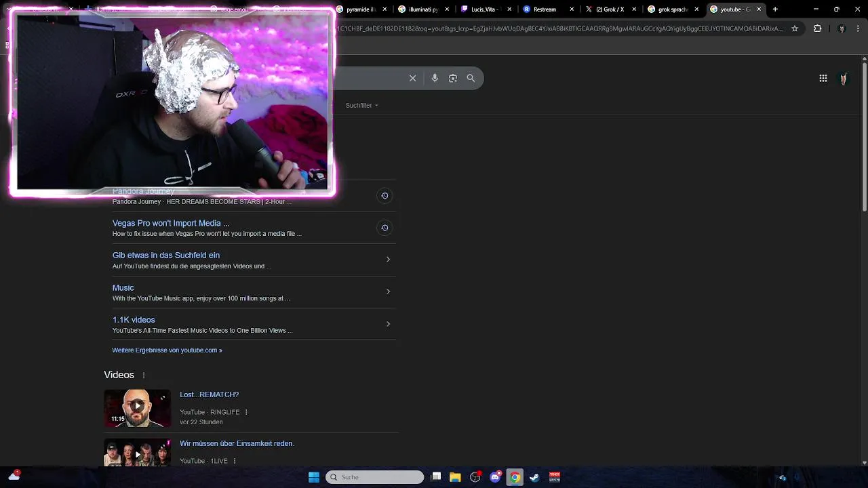868x488 pixels.
Task: Open the Task View taskbar icon
Action: pyautogui.click(x=436, y=477)
